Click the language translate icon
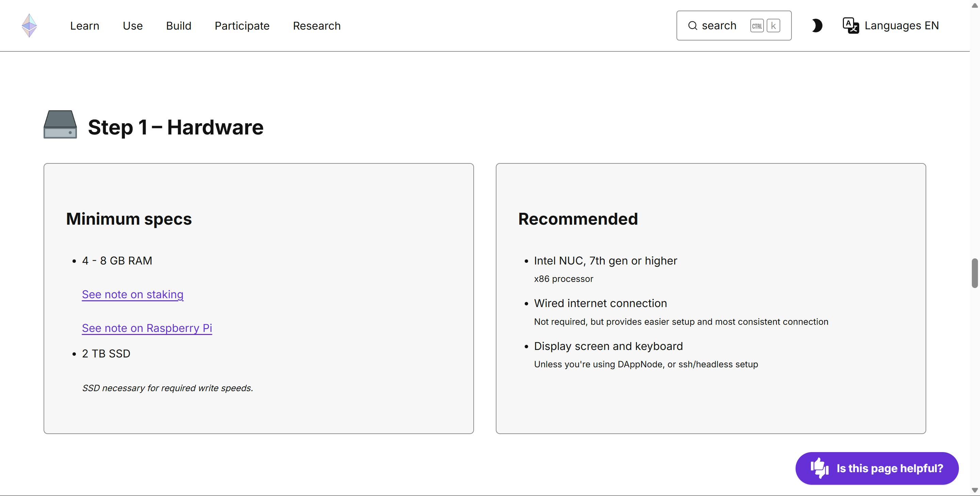The image size is (980, 496). pyautogui.click(x=850, y=26)
